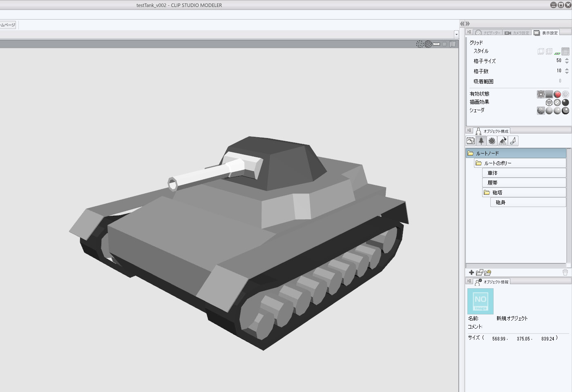Click the striped sphere material icon
This screenshot has height=392, width=572.
coord(492,141)
